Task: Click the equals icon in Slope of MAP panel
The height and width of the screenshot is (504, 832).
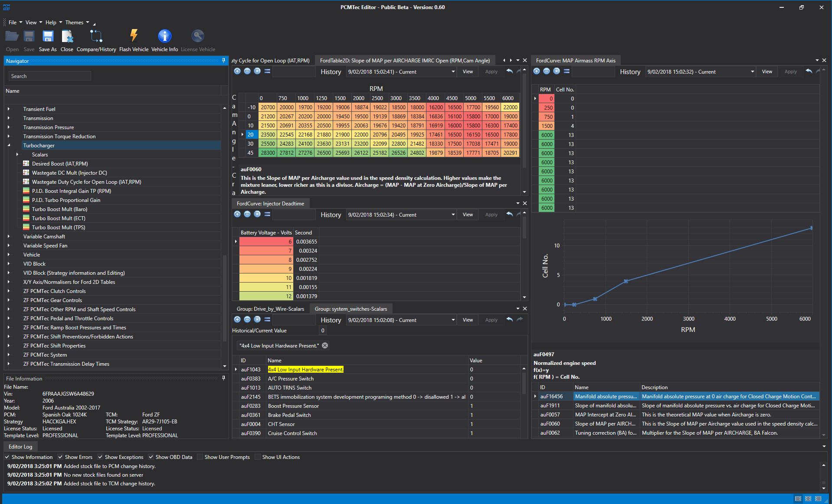Action: pos(267,71)
